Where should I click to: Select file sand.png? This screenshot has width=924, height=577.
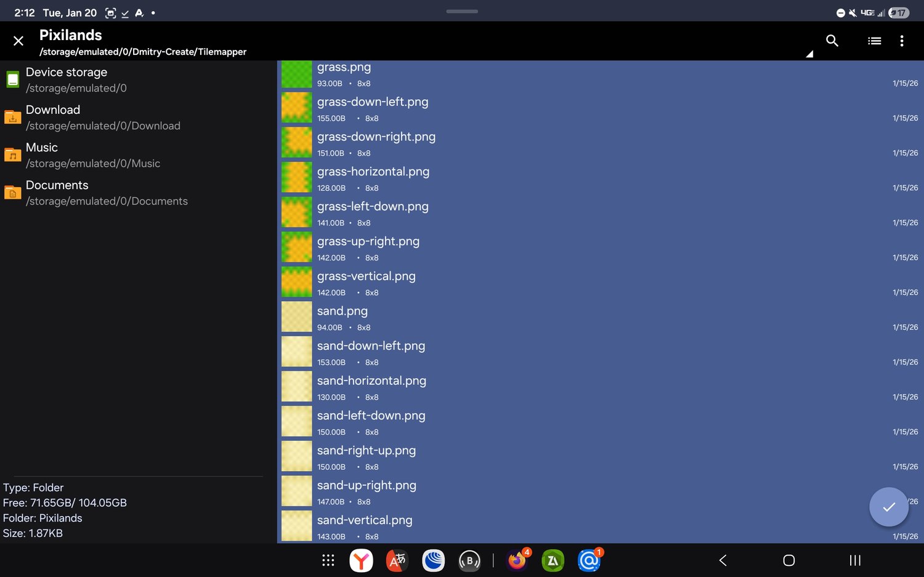tap(601, 318)
